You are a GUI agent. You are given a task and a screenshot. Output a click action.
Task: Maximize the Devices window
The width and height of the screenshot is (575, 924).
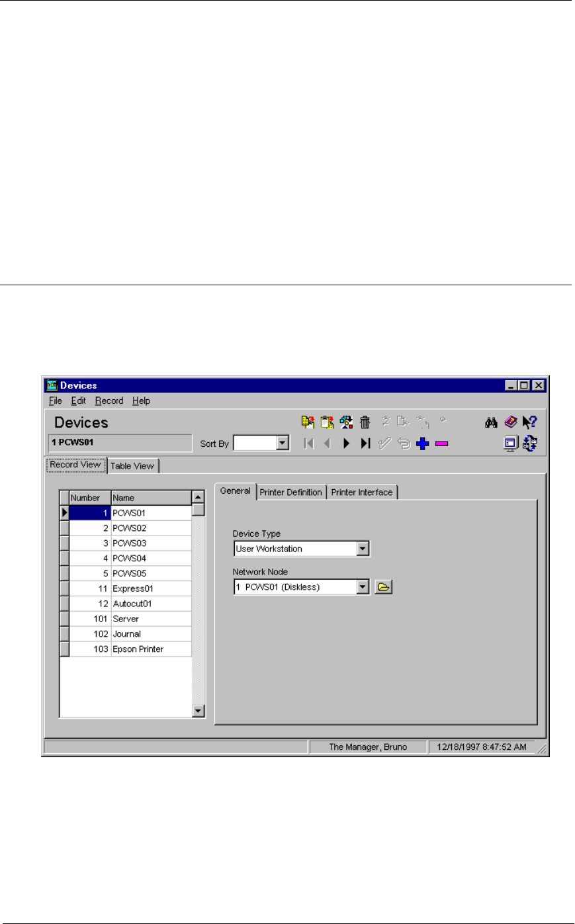524,385
